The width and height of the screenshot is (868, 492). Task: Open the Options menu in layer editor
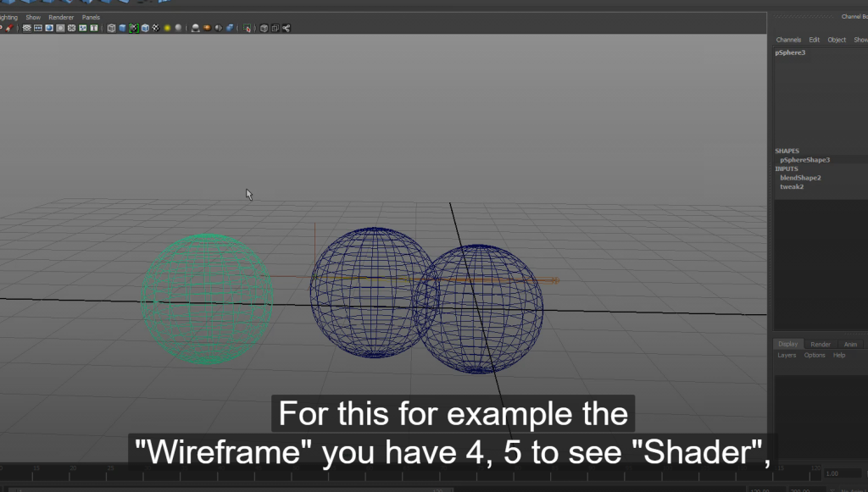coord(815,356)
